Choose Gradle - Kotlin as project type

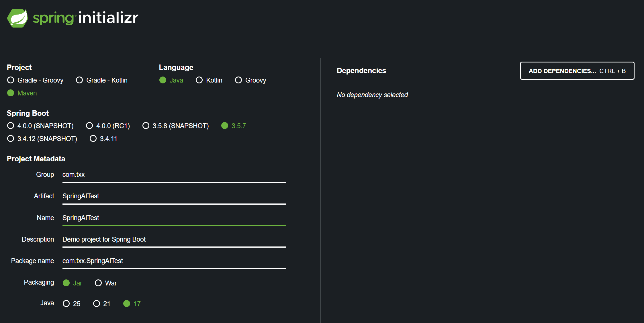[79, 80]
